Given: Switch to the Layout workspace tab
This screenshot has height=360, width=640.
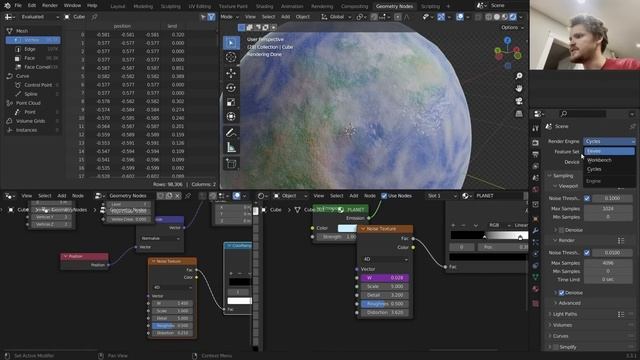Looking at the screenshot, I should [x=118, y=7].
